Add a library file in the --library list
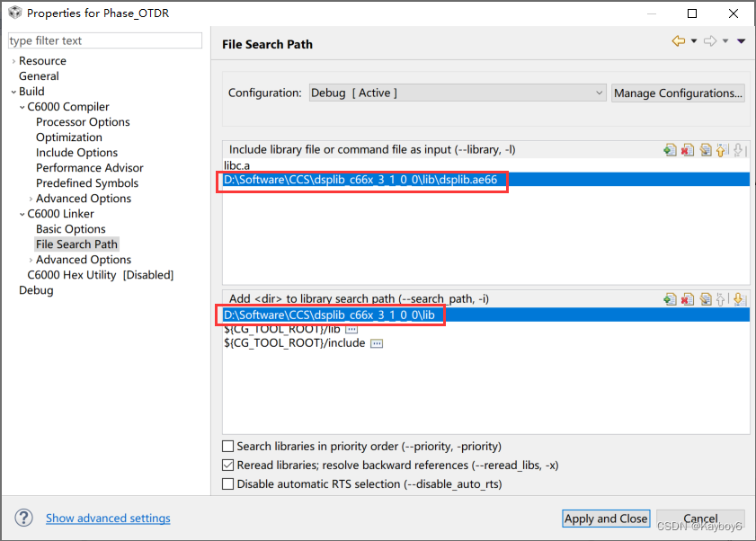 pyautogui.click(x=670, y=150)
